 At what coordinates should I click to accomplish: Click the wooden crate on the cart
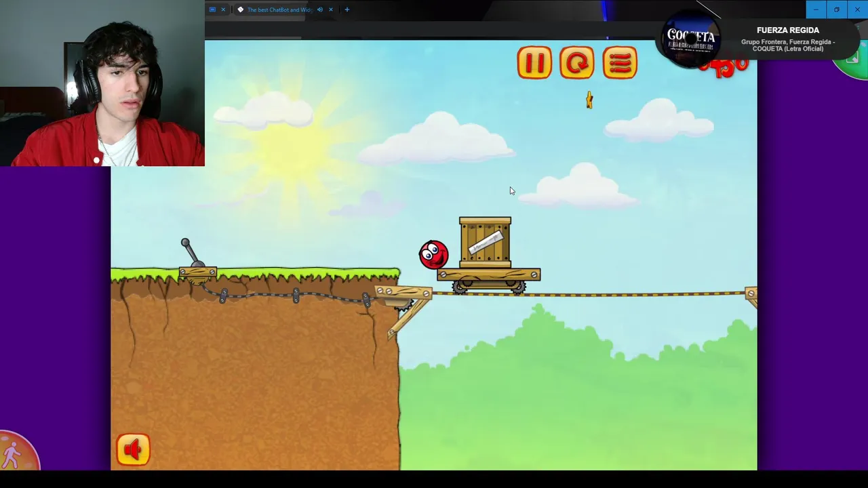coord(485,243)
